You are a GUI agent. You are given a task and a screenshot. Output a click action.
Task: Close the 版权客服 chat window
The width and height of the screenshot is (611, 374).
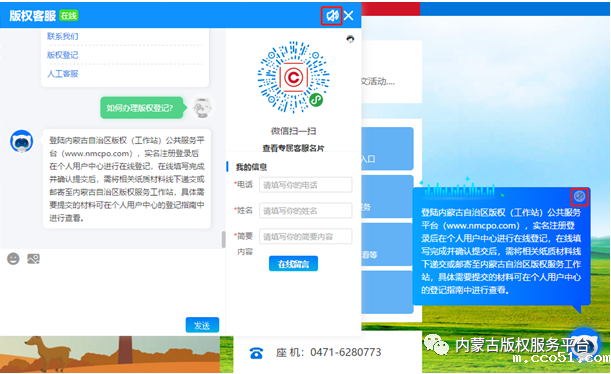click(349, 16)
